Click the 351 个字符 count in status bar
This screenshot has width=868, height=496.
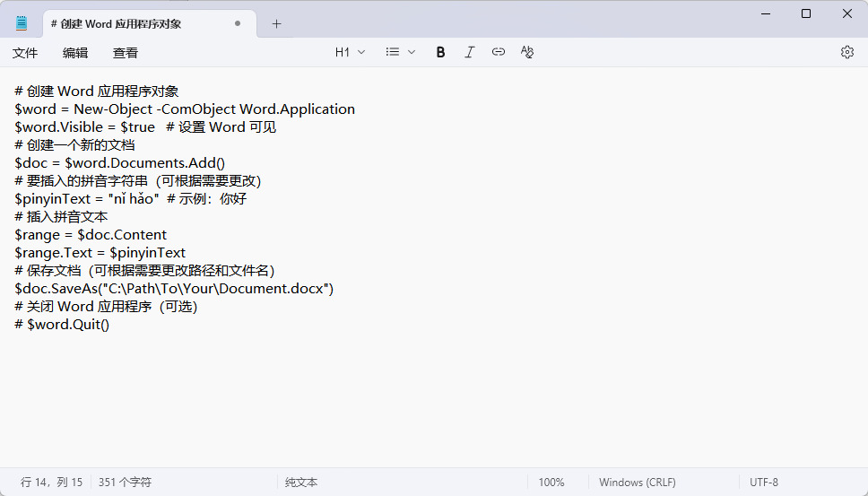126,483
